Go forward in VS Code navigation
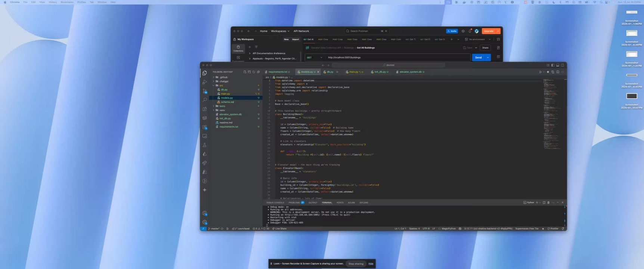The image size is (644, 269). coord(328,65)
